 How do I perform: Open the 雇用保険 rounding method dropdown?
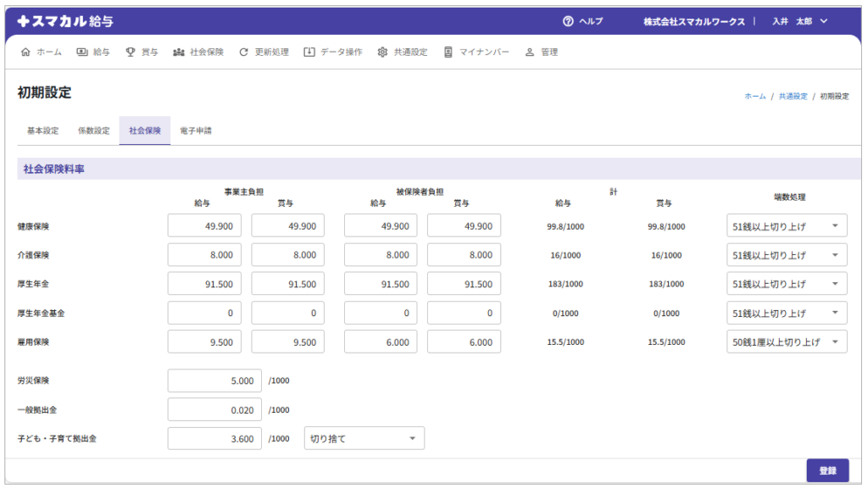tap(787, 342)
